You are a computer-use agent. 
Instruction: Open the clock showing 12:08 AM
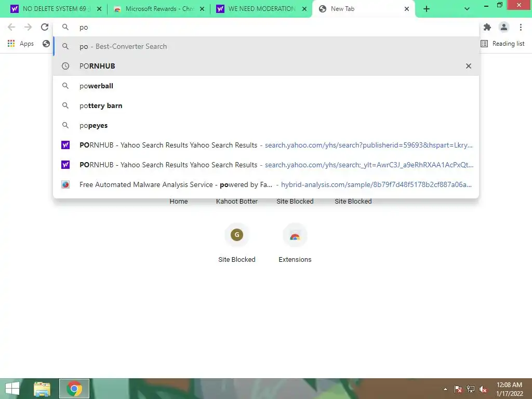coord(509,389)
